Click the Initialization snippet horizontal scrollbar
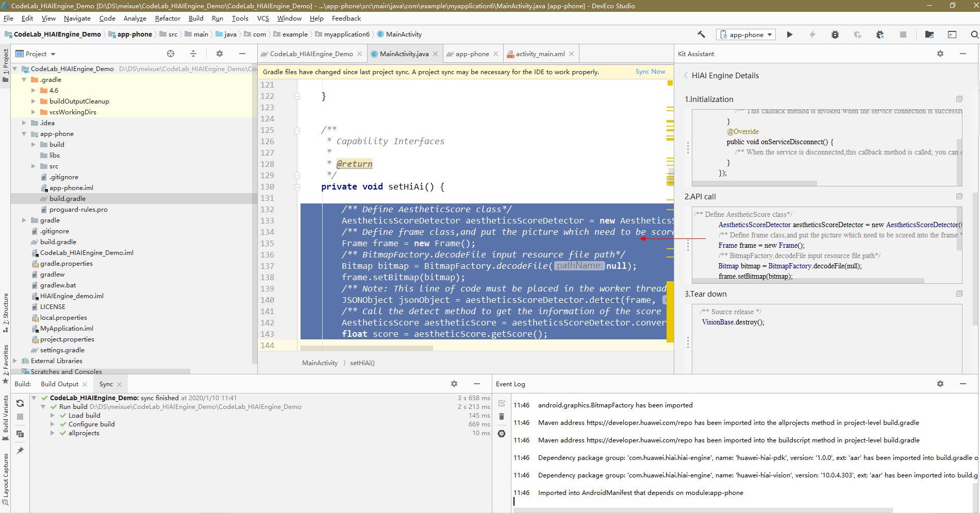This screenshot has width=980, height=514. (755, 183)
